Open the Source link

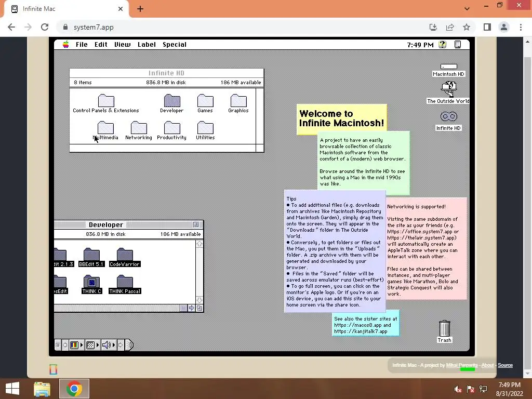click(x=505, y=365)
